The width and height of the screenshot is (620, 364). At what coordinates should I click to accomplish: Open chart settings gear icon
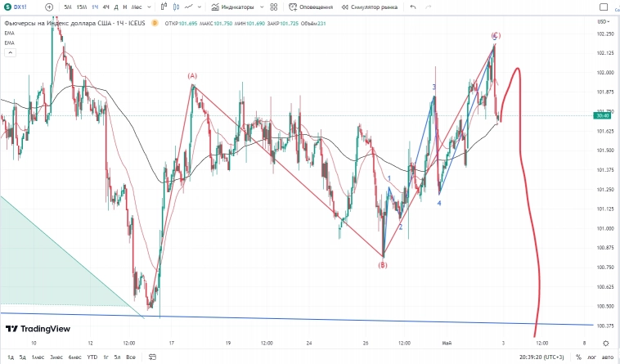[606, 344]
